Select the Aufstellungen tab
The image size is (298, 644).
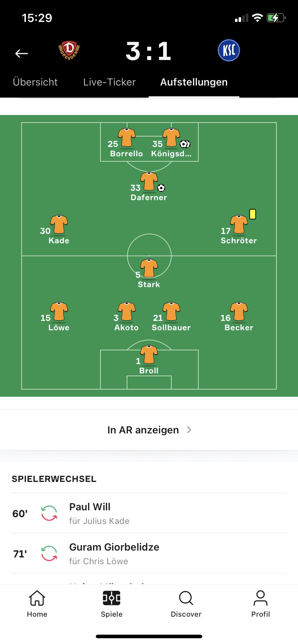194,82
